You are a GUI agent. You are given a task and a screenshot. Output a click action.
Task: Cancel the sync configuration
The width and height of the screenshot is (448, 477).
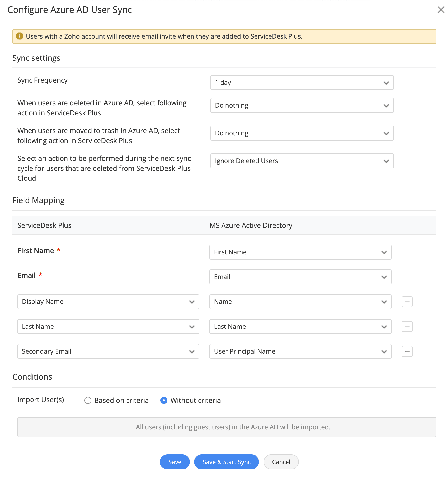281,462
